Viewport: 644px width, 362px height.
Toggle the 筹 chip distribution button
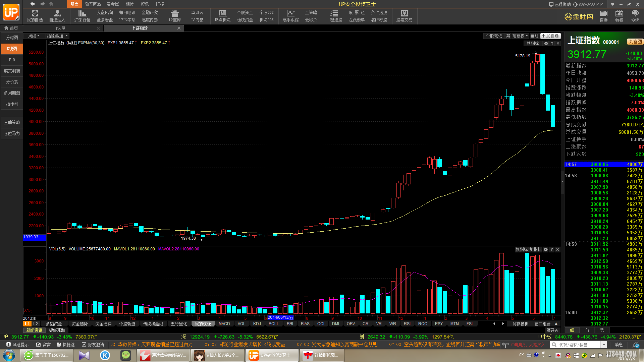pos(508,36)
